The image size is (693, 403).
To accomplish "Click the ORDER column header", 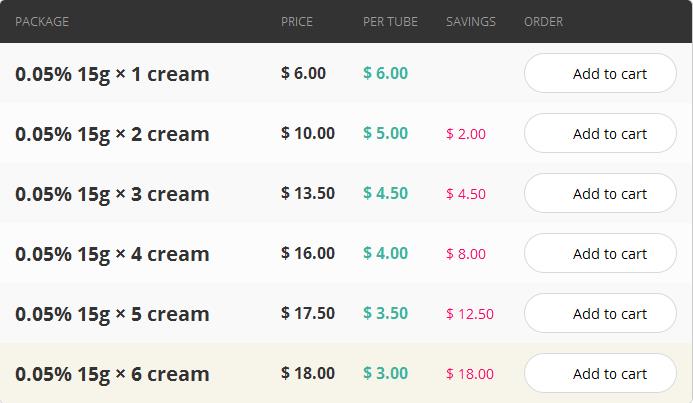I will tap(543, 22).
